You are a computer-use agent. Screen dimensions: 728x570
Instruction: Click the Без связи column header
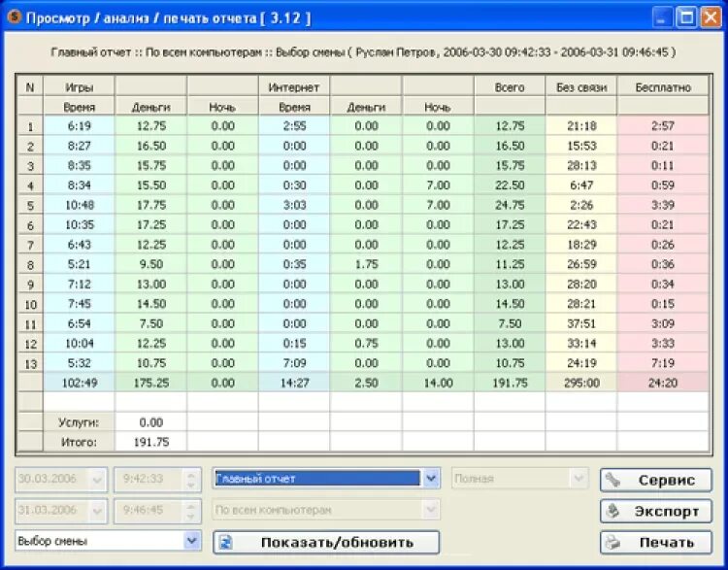581,86
